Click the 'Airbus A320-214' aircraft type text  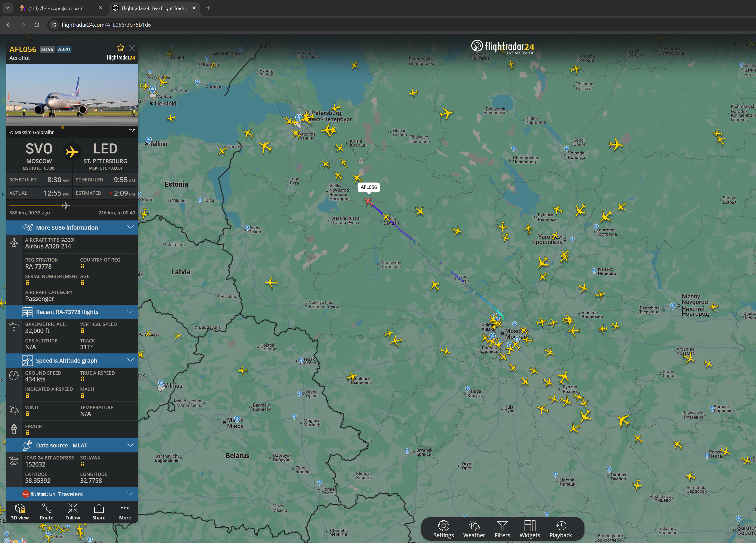click(x=48, y=246)
